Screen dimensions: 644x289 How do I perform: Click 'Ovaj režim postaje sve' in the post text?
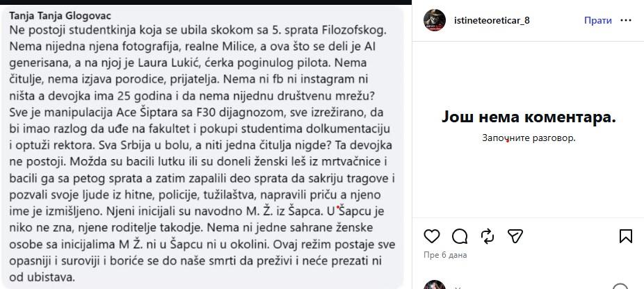(x=334, y=245)
